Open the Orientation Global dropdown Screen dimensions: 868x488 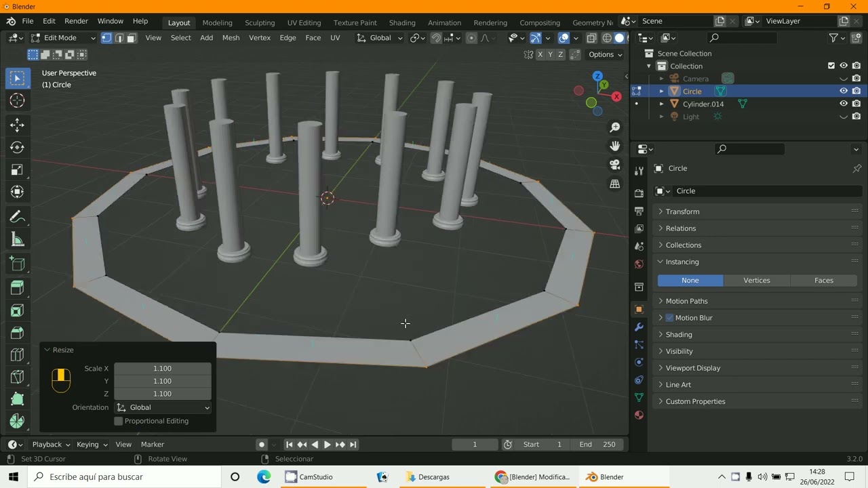[x=163, y=407]
